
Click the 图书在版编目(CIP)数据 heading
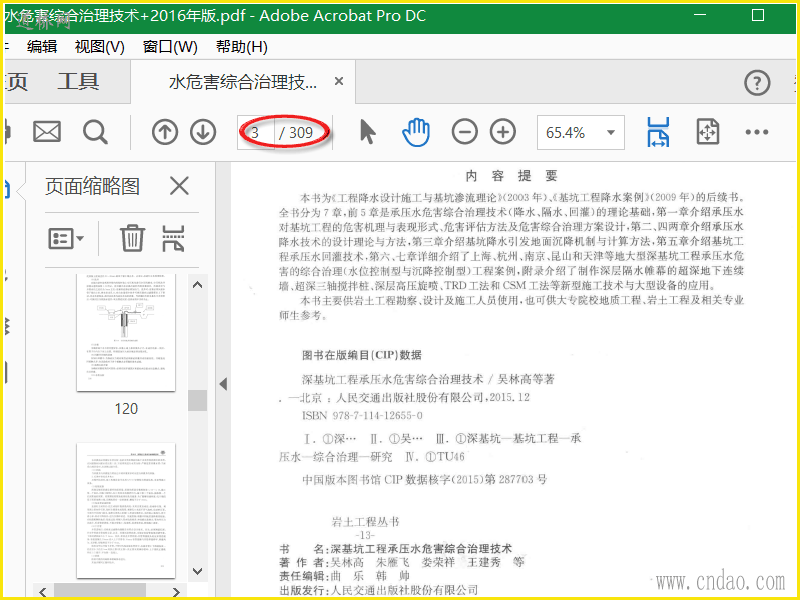click(362, 355)
